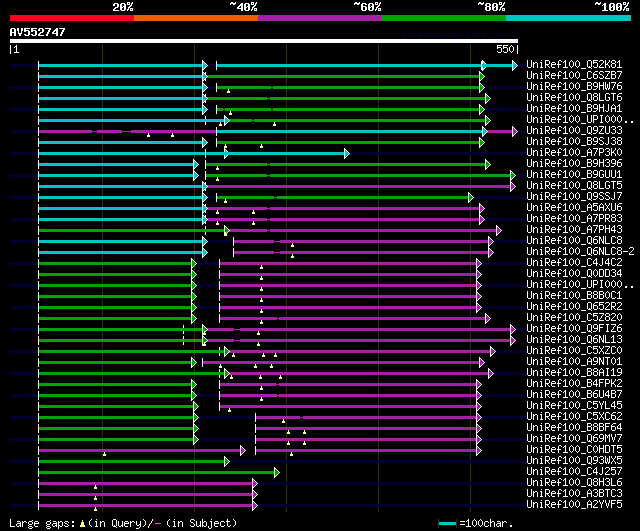Open the UniRef100_A7PR83 entry
Image resolution: width=640 pixels, height=531 pixels.
point(574,219)
